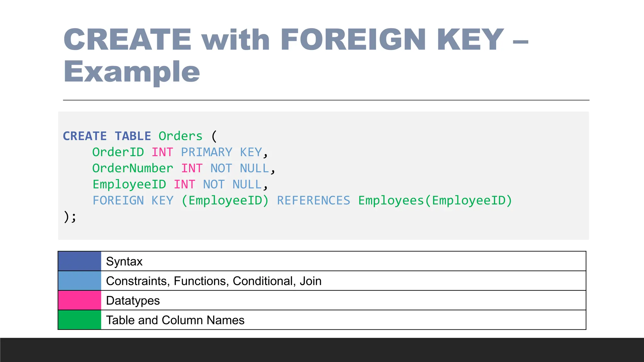Click 'Constraints, Functions, Conditional, Join' legend label
This screenshot has width=644, height=362.
coord(214,281)
